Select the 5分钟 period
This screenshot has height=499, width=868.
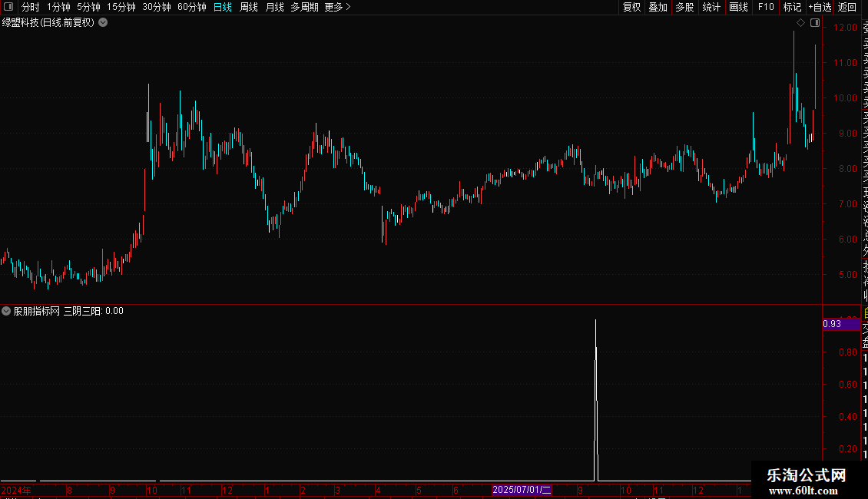point(88,7)
